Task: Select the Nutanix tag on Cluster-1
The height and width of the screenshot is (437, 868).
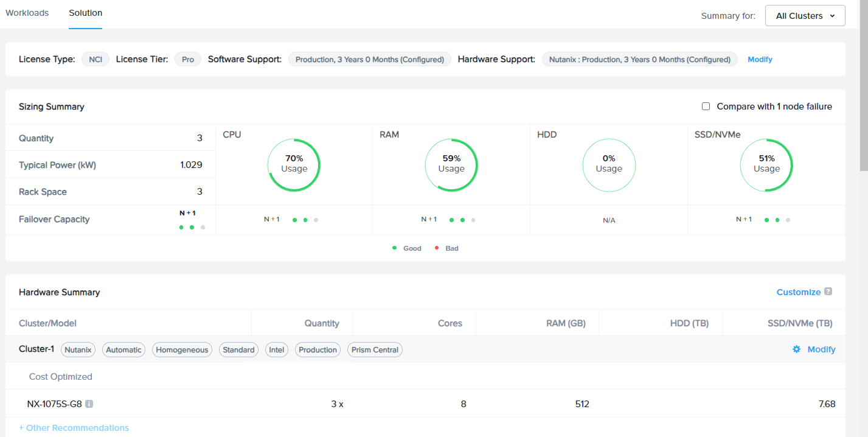Action: [78, 349]
